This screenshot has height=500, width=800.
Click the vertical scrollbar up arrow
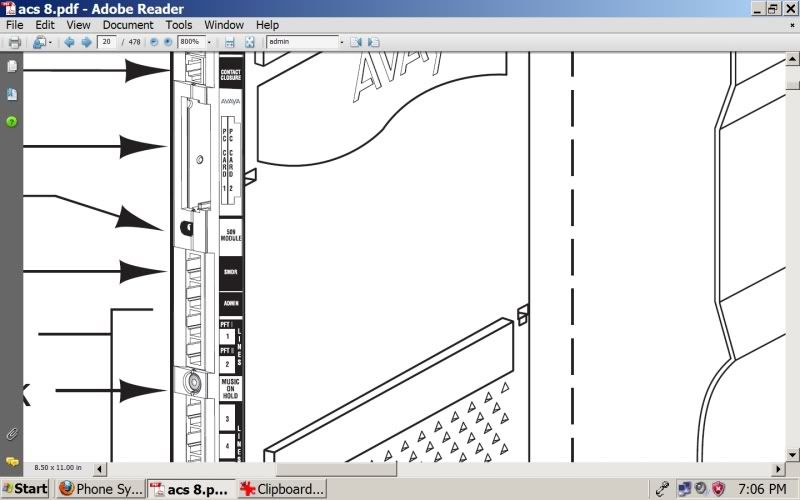(x=792, y=59)
